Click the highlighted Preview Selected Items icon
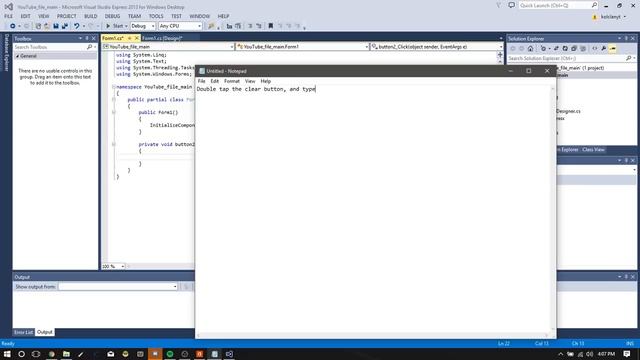This screenshot has height=360, width=640. (613, 49)
